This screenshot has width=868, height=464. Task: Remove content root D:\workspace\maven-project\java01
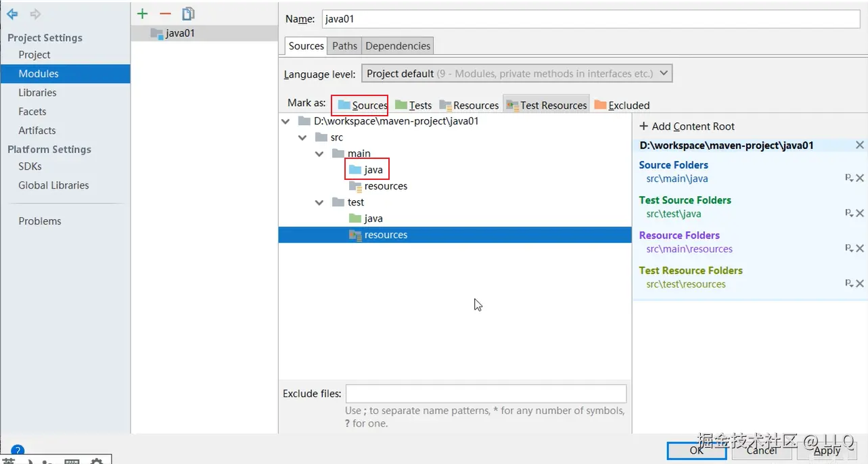click(859, 145)
